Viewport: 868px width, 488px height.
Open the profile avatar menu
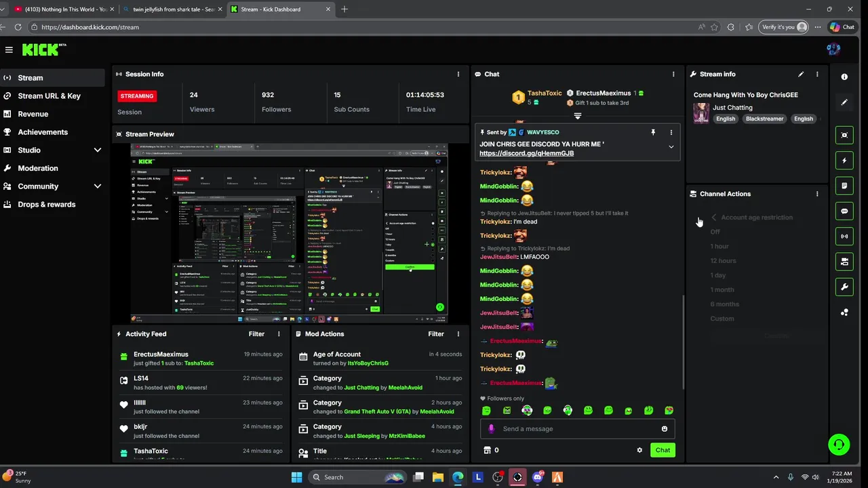click(834, 49)
